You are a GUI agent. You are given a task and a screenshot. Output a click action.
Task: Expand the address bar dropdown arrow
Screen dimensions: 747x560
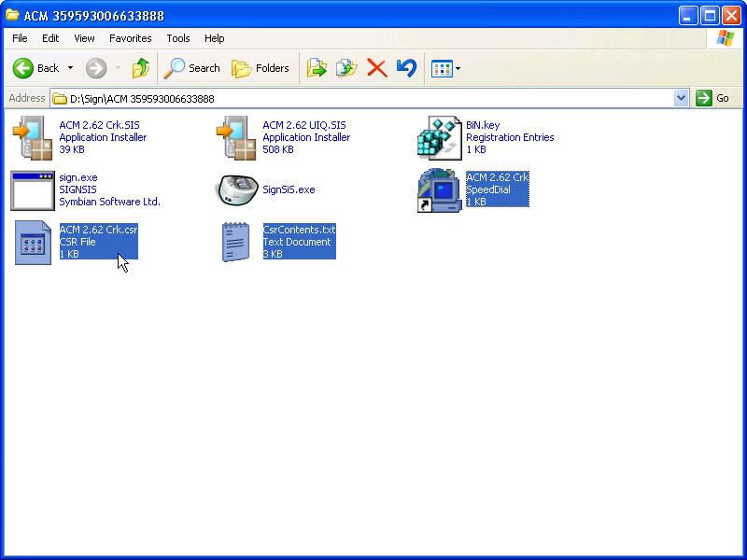pyautogui.click(x=681, y=98)
